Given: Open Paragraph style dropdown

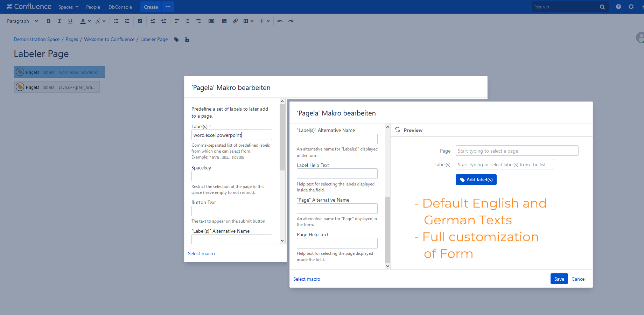Looking at the screenshot, I should 22,21.
